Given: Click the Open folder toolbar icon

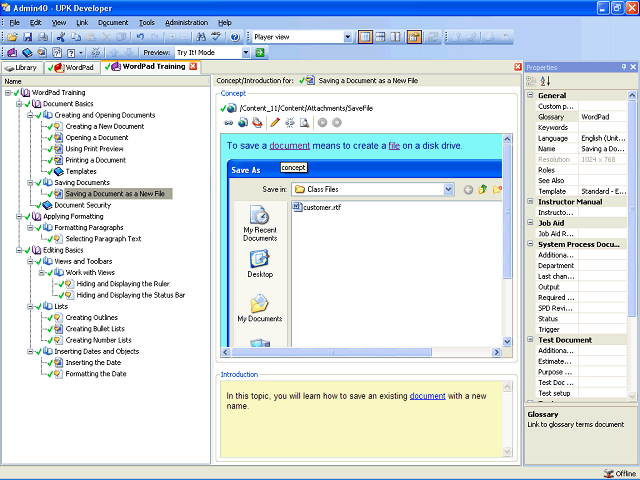Looking at the screenshot, I should (12, 37).
